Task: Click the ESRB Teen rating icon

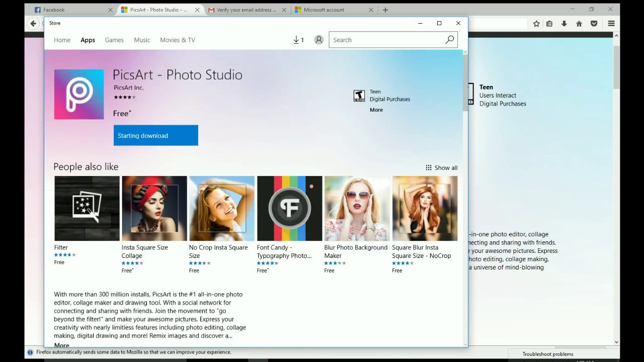Action: (x=359, y=96)
